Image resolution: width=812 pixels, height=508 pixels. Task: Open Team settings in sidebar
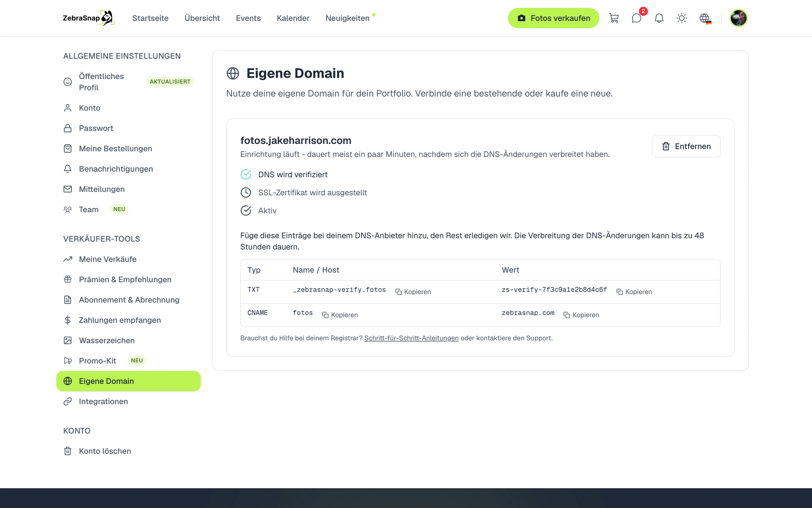pos(129,210)
